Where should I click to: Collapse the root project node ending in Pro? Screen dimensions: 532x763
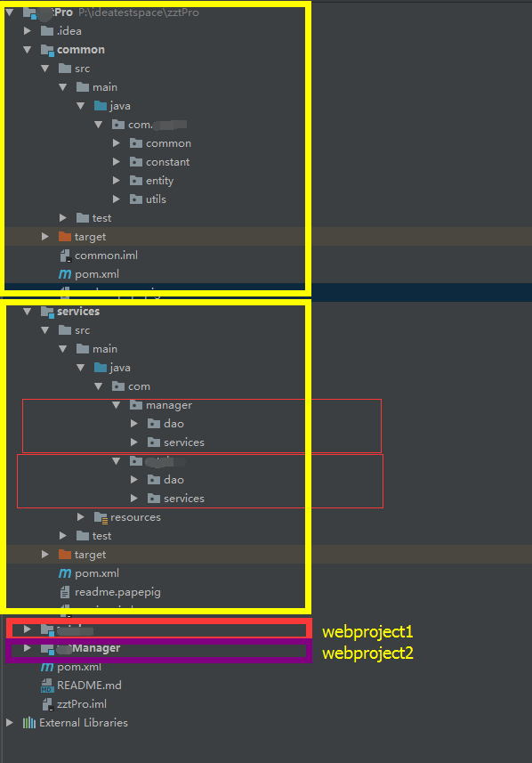click(x=10, y=12)
